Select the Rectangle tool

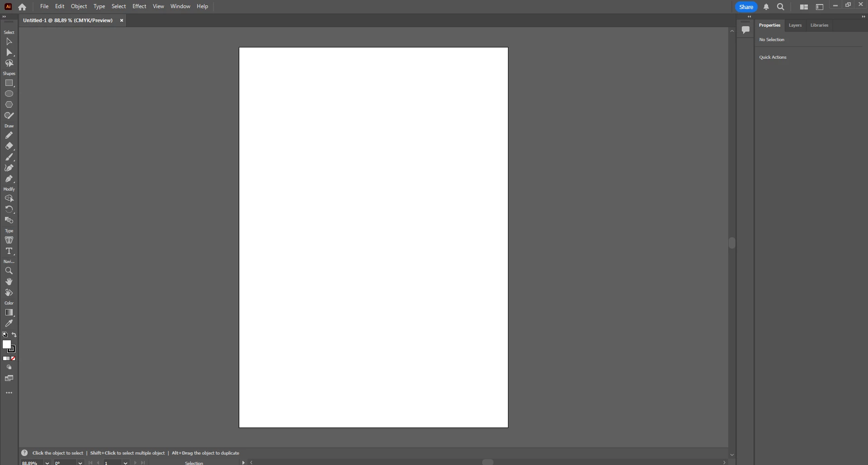tap(9, 83)
